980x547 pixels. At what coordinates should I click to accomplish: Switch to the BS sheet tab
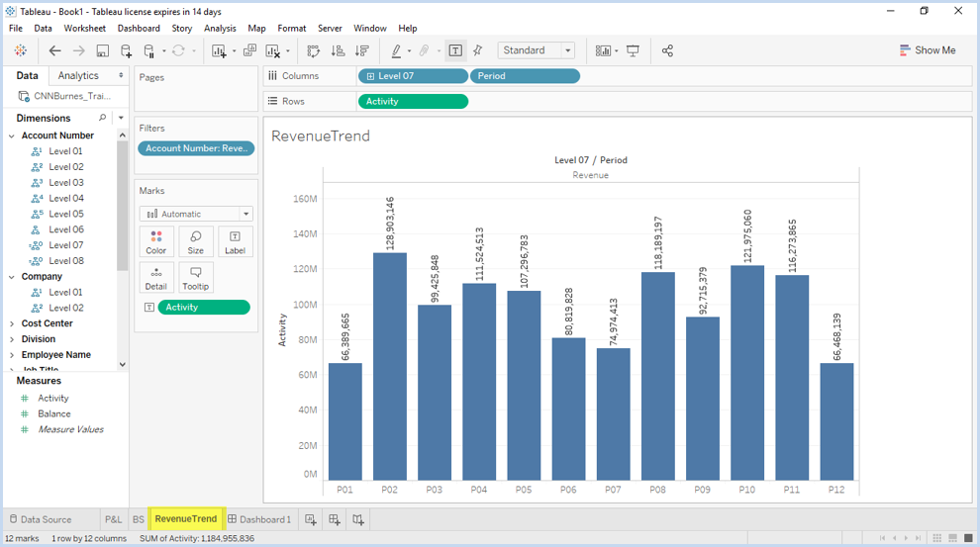(x=139, y=519)
